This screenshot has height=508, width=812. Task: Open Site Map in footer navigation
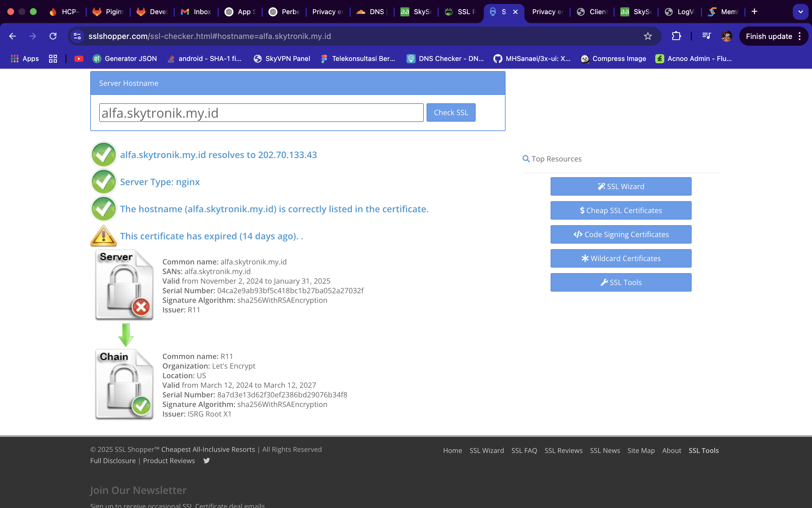tap(641, 450)
